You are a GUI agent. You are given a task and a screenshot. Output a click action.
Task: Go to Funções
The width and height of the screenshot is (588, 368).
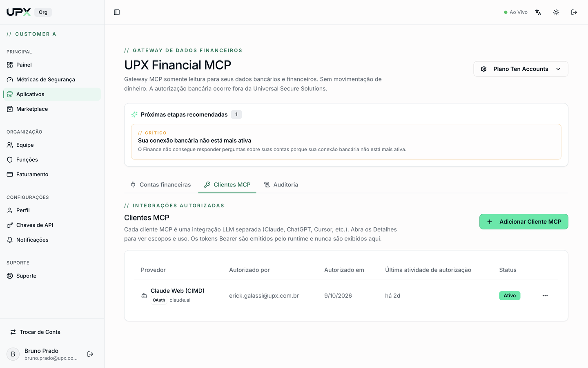tap(52, 159)
